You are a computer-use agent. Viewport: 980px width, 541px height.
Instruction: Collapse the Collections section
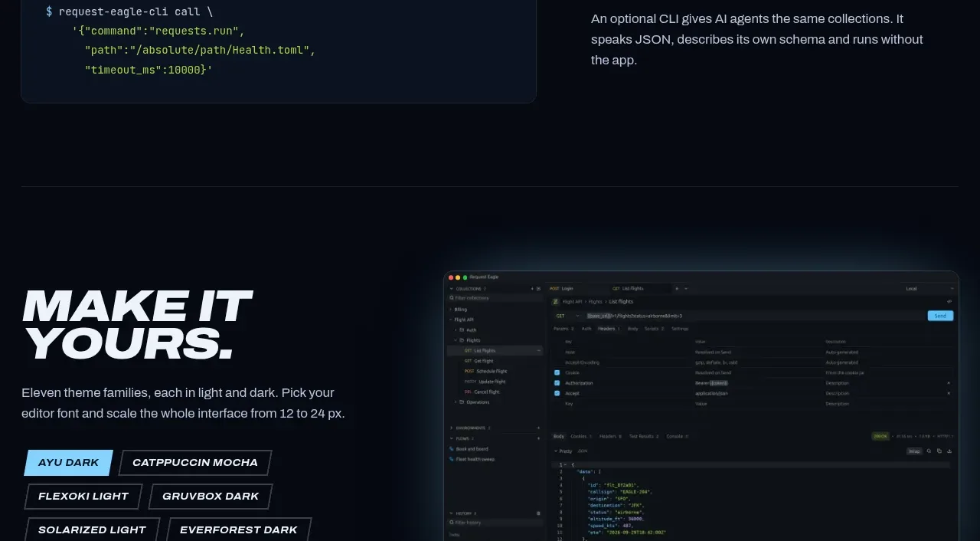click(x=452, y=289)
